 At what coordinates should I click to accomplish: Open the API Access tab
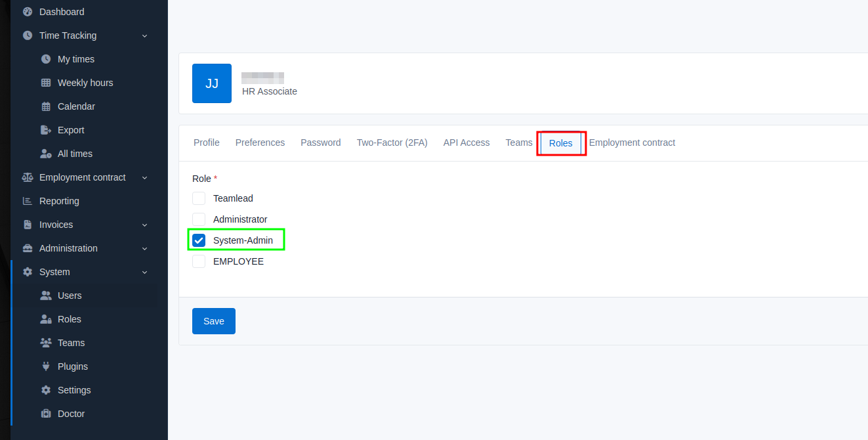point(466,143)
